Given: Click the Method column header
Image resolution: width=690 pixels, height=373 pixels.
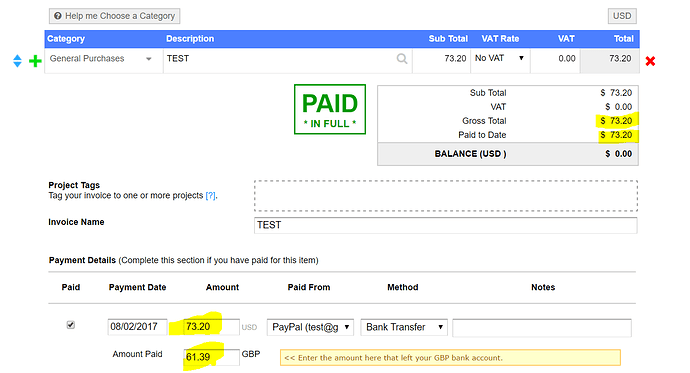Looking at the screenshot, I should (403, 287).
